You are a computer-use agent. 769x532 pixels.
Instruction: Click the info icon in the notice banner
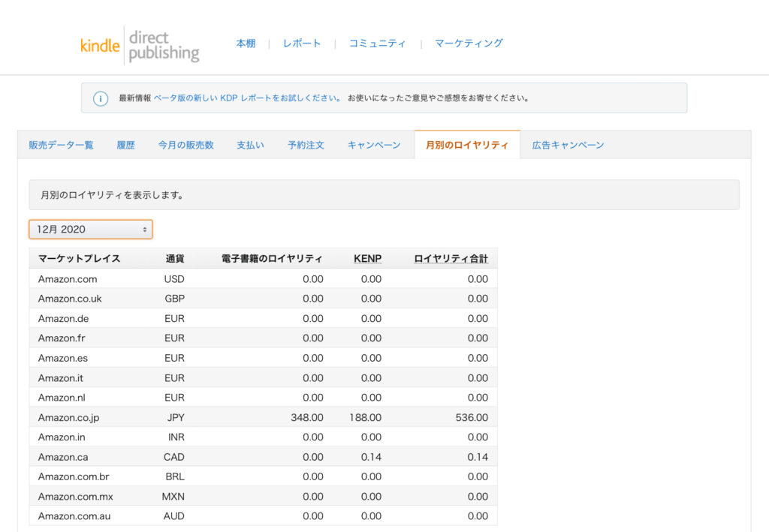(101, 98)
